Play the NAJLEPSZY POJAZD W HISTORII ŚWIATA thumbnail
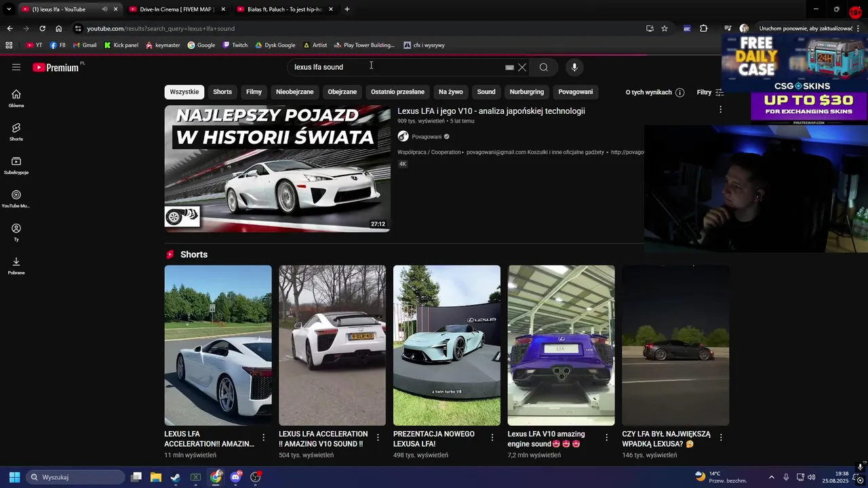This screenshot has height=488, width=868. (x=277, y=169)
